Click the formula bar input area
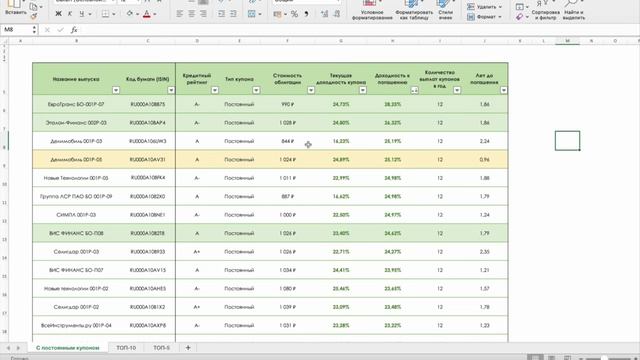 (359, 30)
